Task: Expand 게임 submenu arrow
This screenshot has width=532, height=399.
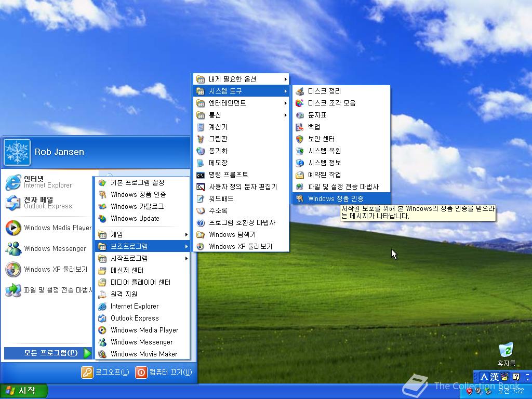Action: pyautogui.click(x=187, y=234)
